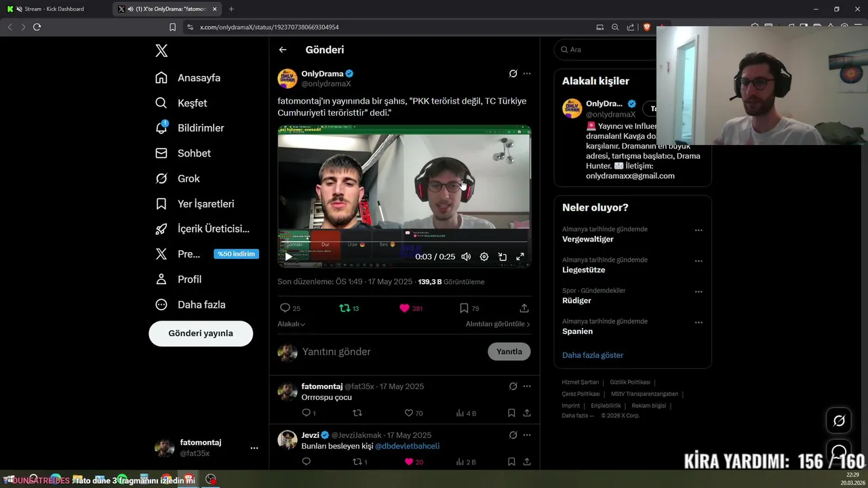The width and height of the screenshot is (868, 488).
Task: Open taskbar clock showing 22:29
Action: point(852,479)
